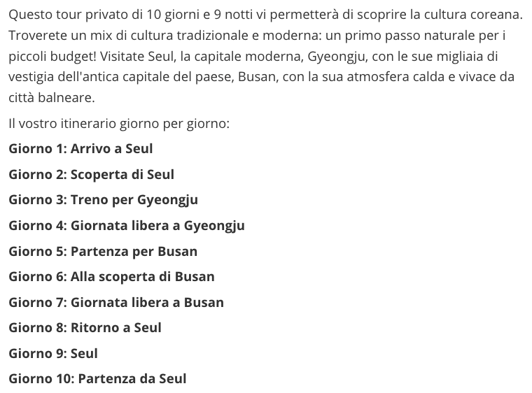Click "Giorno 5: Partenza per Busan" heading
Viewport: 532px width, 393px height.
(x=103, y=251)
